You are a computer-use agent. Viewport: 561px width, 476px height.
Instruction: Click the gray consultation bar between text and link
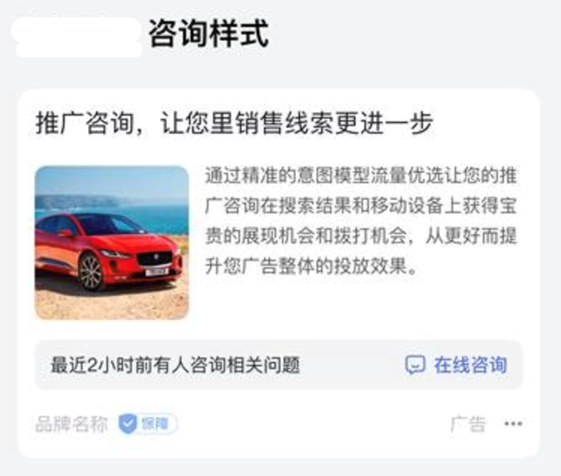352,365
